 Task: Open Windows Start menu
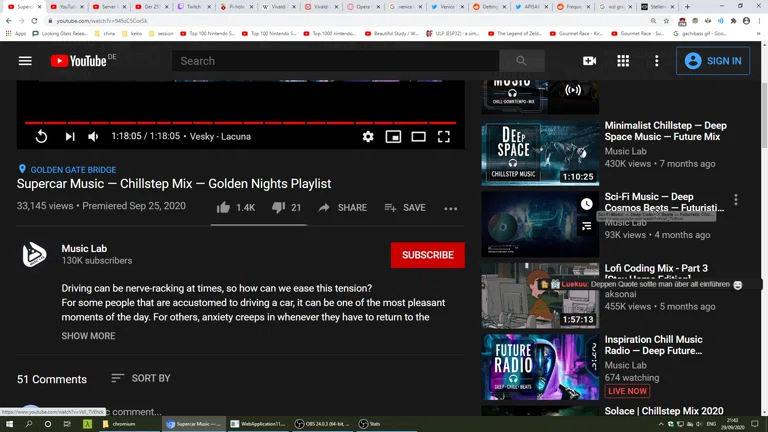(x=9, y=424)
